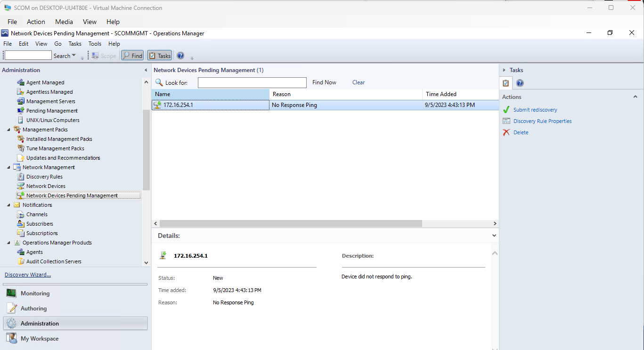Click the Agents icon under Products

pos(20,252)
